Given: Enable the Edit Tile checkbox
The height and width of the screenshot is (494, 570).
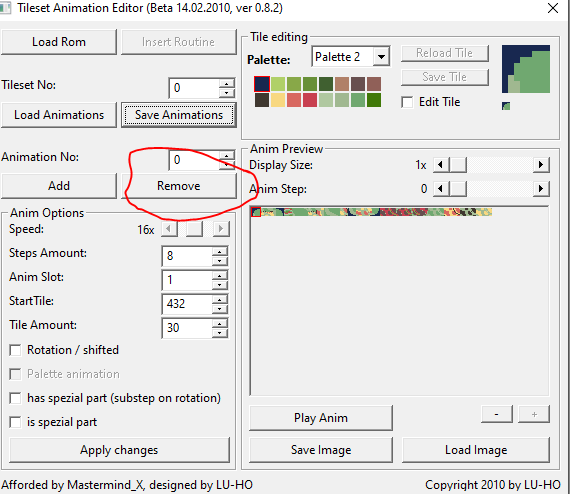Looking at the screenshot, I should pyautogui.click(x=407, y=102).
